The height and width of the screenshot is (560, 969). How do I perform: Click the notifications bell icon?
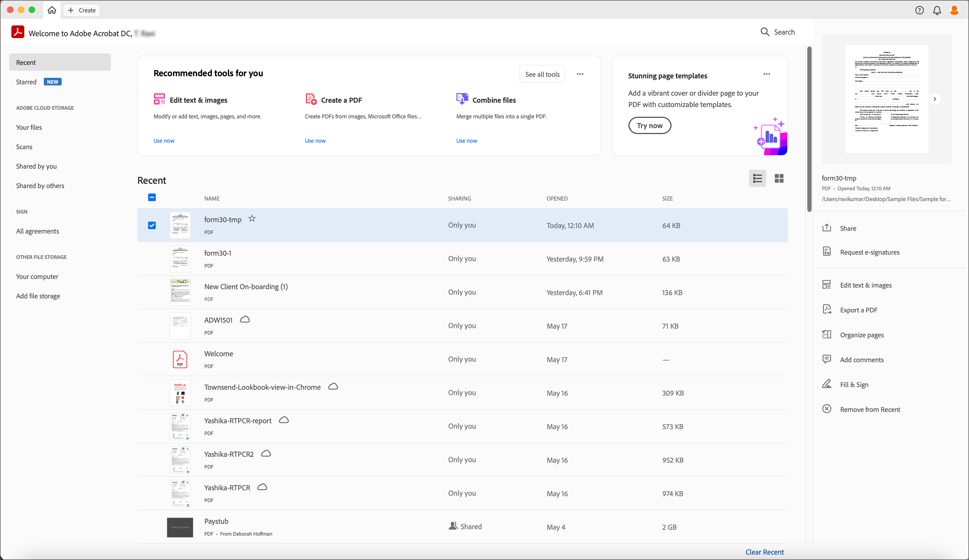click(937, 10)
